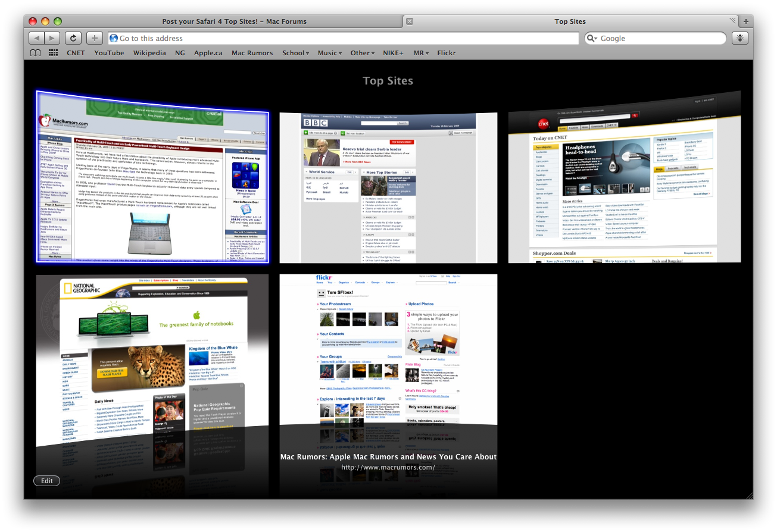Click the yellow minimize window button
Viewport: 777px width, 532px height.
pyautogui.click(x=45, y=21)
